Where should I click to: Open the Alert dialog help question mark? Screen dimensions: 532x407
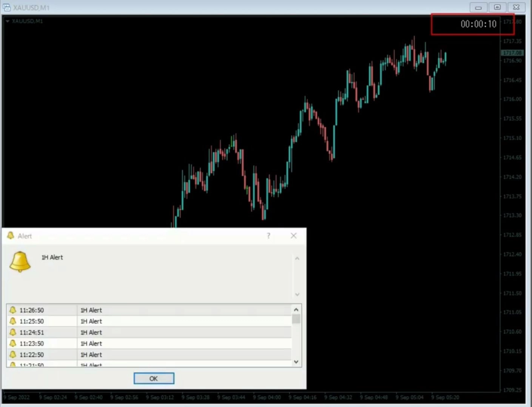pos(268,236)
